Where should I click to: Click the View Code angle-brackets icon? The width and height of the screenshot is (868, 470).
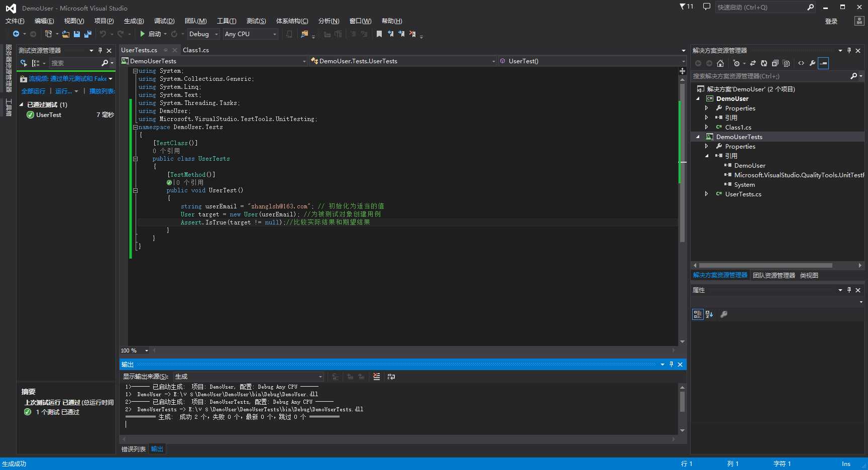pos(801,63)
